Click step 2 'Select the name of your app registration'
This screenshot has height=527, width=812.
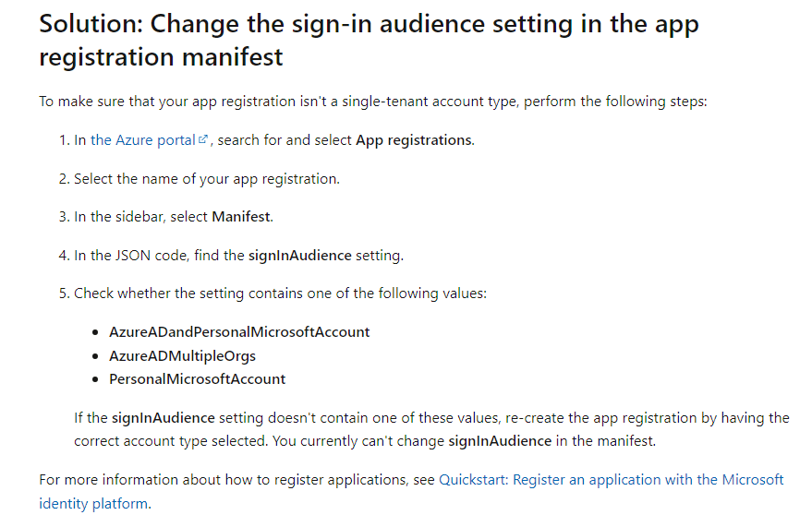tap(207, 179)
